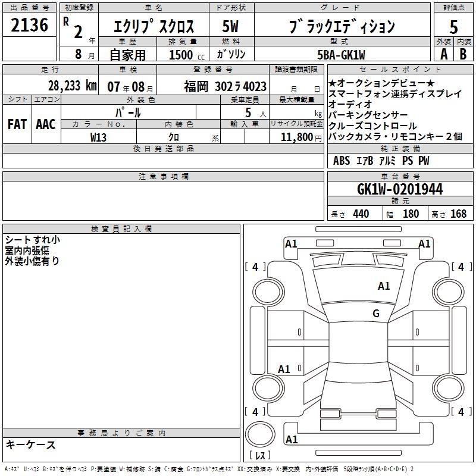Click the recycle deposit amount 11,800円
This screenshot has width=476, height=476.
pos(296,137)
